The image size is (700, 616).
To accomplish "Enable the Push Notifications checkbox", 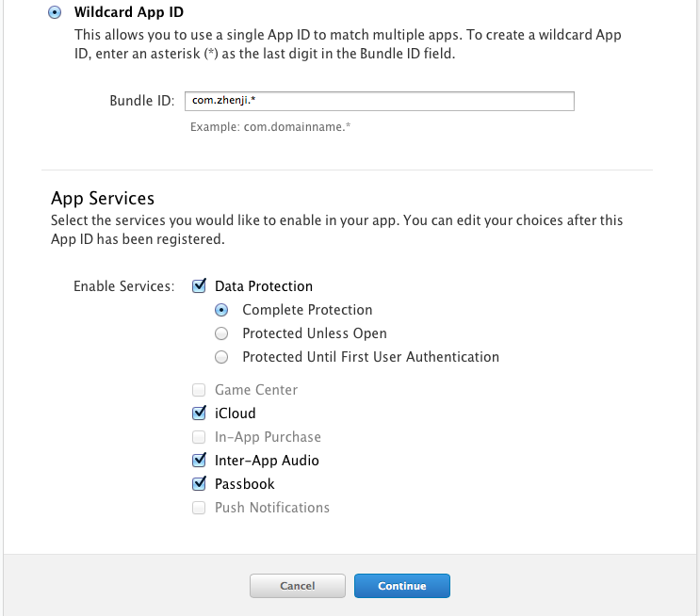I will click(199, 508).
